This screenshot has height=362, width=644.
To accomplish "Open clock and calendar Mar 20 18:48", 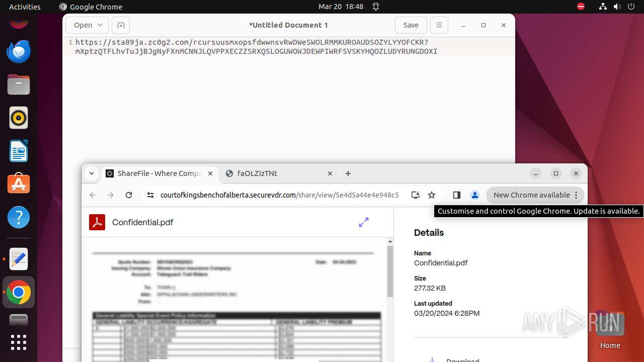I will pos(341,7).
